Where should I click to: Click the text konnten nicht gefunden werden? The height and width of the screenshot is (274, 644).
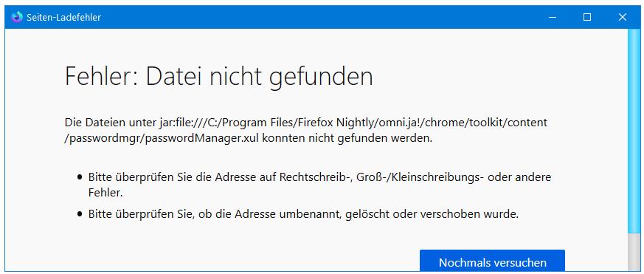pyautogui.click(x=347, y=138)
